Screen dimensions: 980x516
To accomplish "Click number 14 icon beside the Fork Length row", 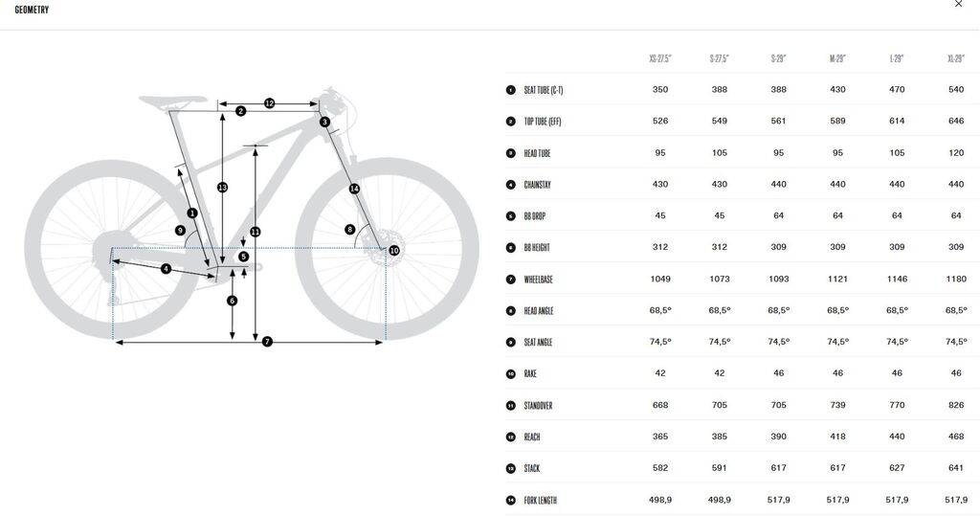I will point(510,501).
